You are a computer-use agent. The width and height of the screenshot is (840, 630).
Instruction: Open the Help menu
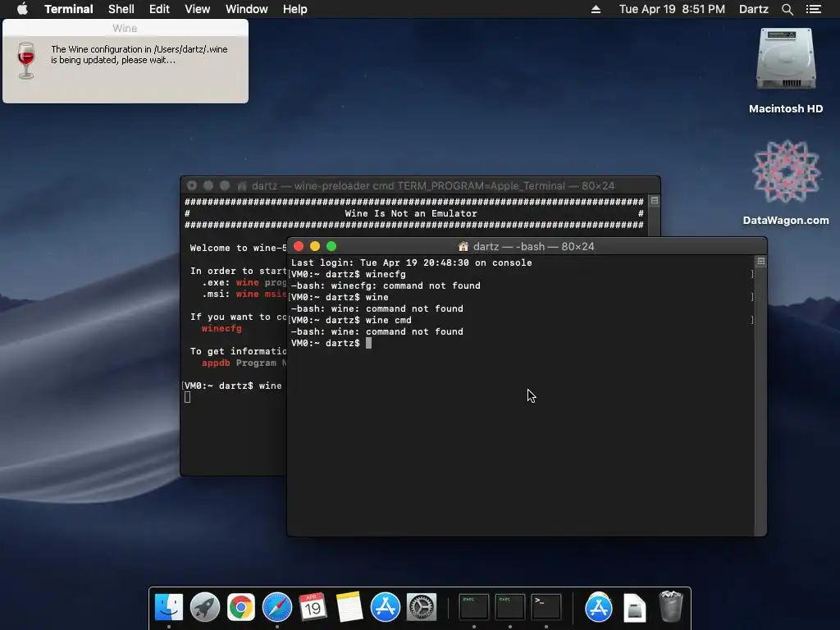coord(294,9)
